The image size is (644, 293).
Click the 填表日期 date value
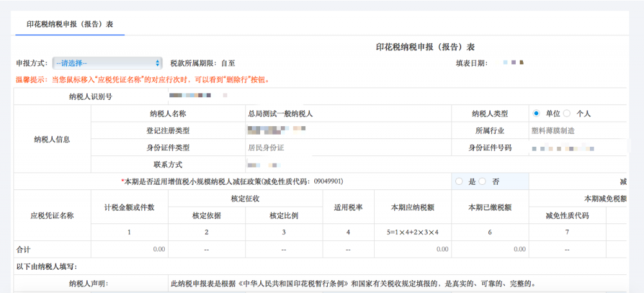[x=513, y=63]
